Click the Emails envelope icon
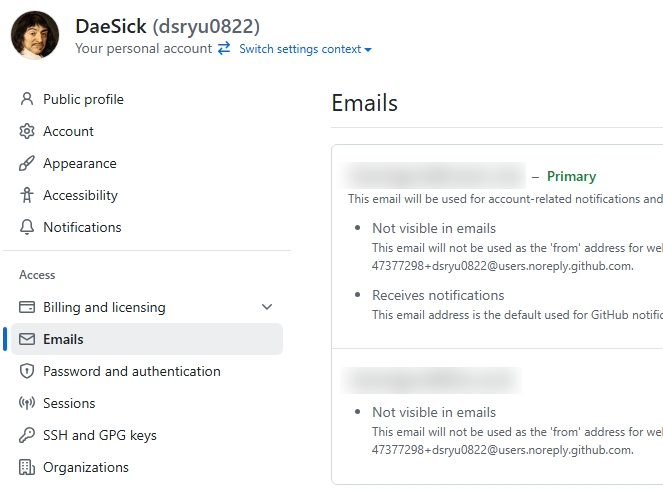Image resolution: width=663 pixels, height=492 pixels. point(27,339)
